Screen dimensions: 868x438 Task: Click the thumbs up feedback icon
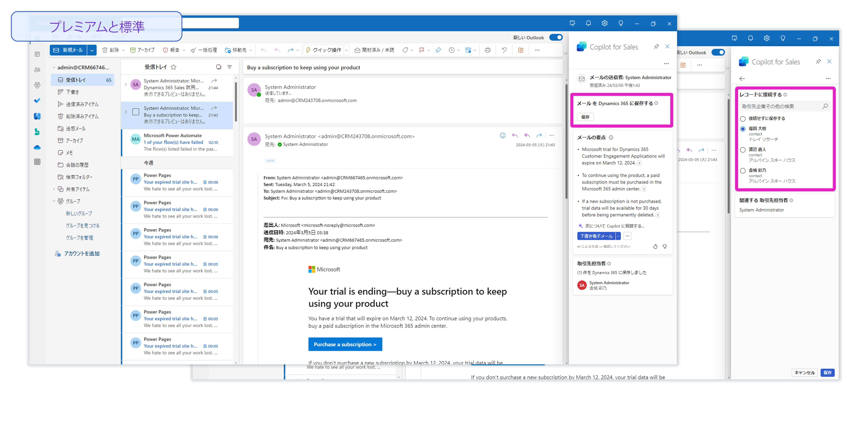655,247
